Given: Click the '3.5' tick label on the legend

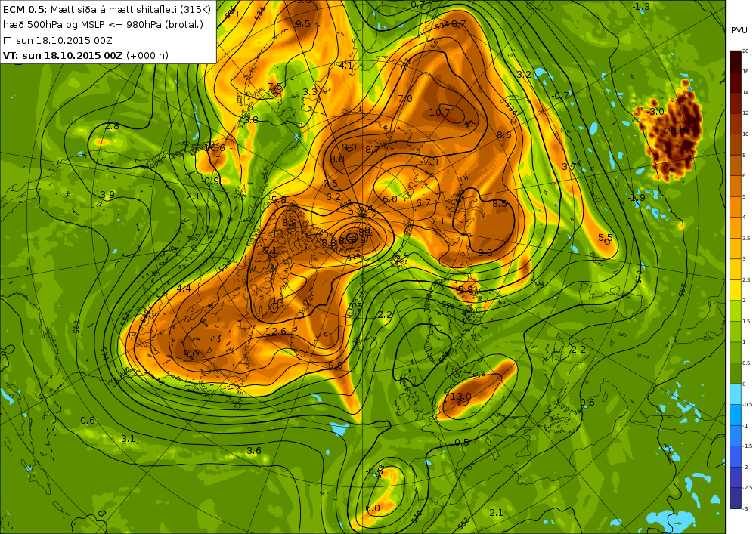Looking at the screenshot, I should point(746,239).
